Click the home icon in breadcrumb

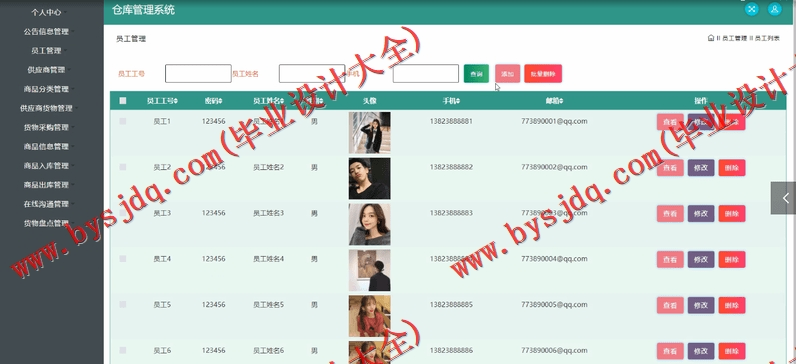[711, 38]
